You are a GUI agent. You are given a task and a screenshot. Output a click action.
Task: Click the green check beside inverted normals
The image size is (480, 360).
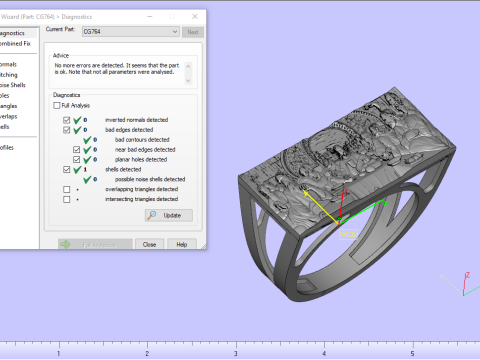click(x=77, y=120)
